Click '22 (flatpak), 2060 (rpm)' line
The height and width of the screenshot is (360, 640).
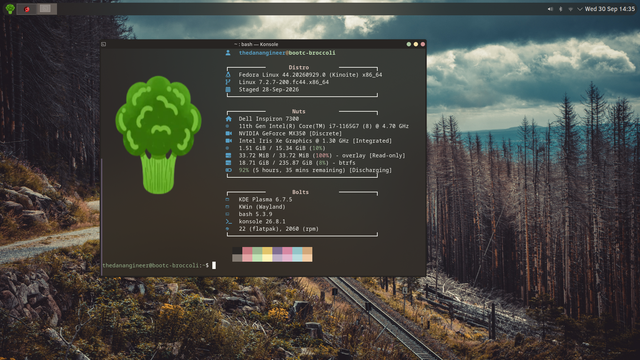(279, 229)
